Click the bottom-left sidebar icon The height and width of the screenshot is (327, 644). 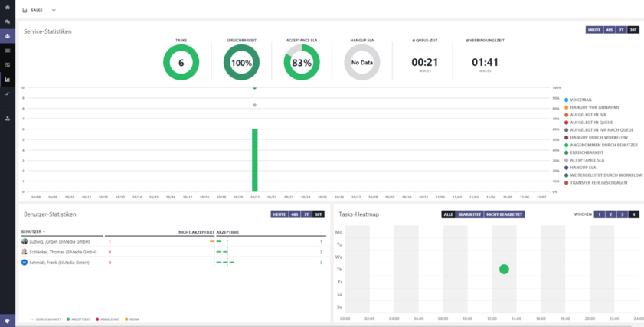(8, 320)
